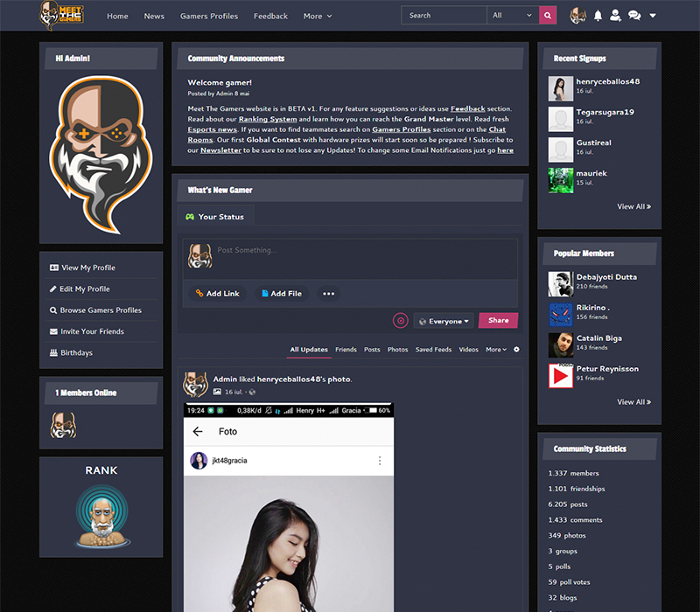Switch to the Friends feed tab

[346, 350]
